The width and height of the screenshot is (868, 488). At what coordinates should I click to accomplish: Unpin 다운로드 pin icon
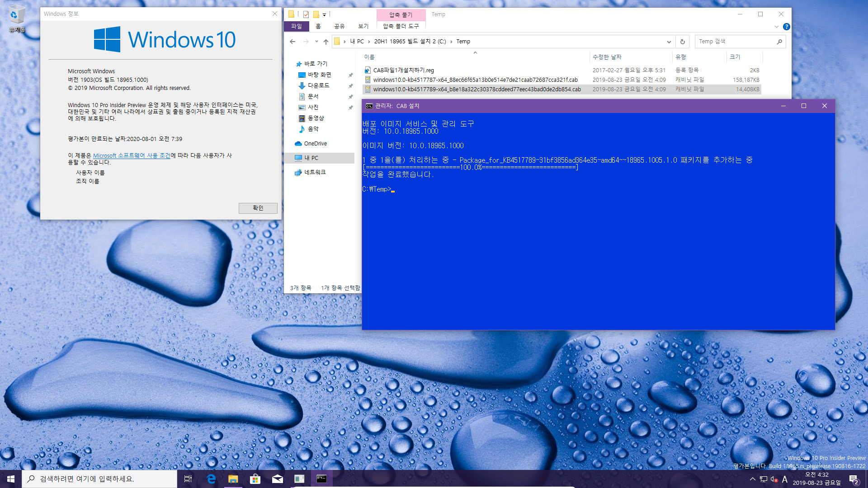pos(350,86)
